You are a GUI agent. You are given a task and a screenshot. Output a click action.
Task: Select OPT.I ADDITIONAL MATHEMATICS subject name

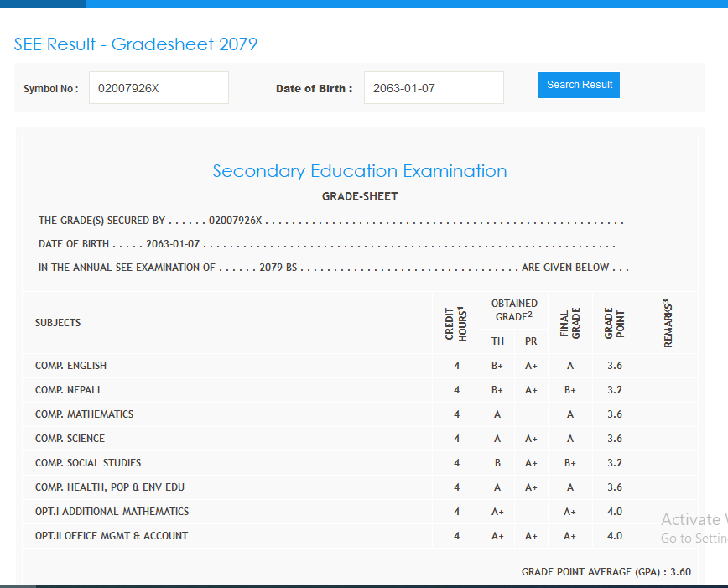(112, 512)
